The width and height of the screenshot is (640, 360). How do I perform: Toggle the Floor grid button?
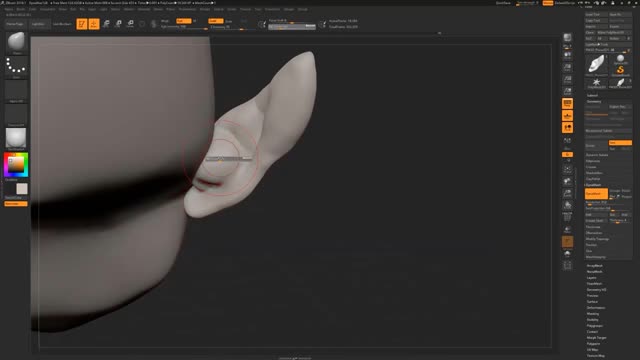click(567, 116)
